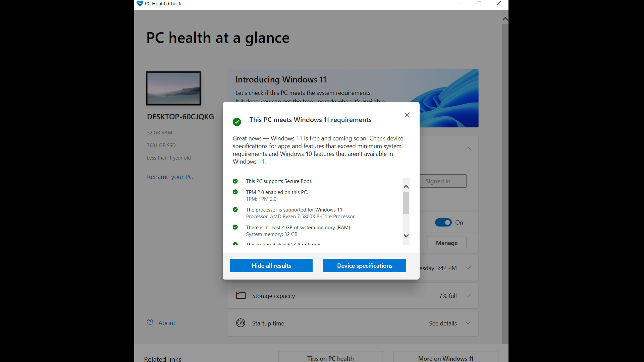
Task: Click the DESKTOP-60CJQKG computer thumbnail
Action: coord(173,88)
